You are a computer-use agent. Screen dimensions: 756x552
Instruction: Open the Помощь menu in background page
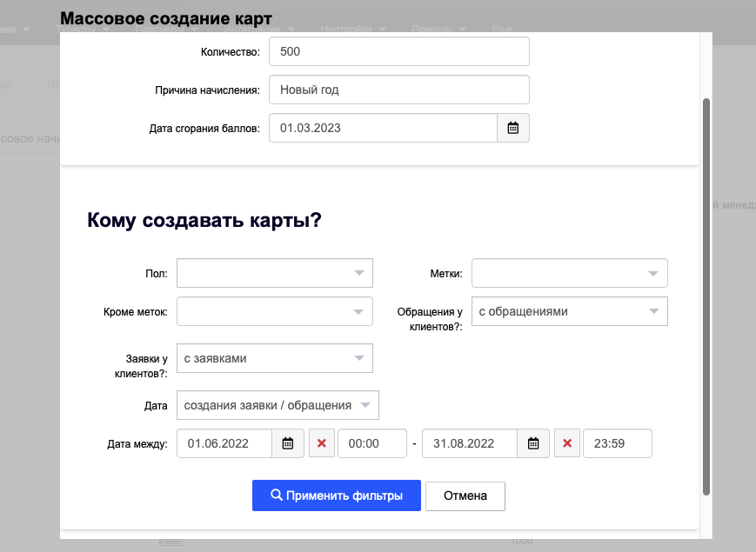coord(438,29)
